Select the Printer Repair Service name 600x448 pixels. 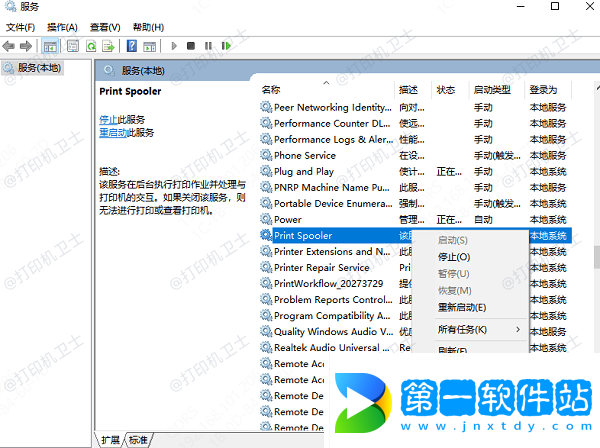pos(322,267)
